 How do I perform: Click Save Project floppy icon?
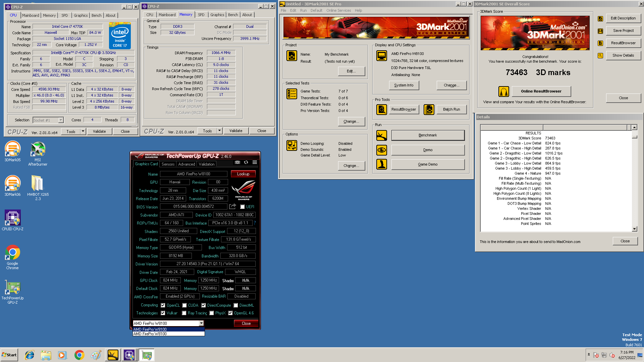pos(600,31)
